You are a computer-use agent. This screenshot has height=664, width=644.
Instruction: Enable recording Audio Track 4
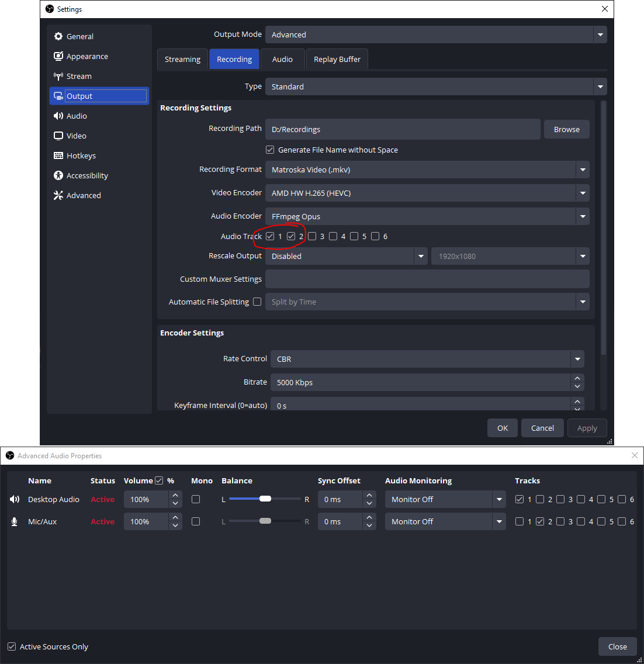[333, 236]
